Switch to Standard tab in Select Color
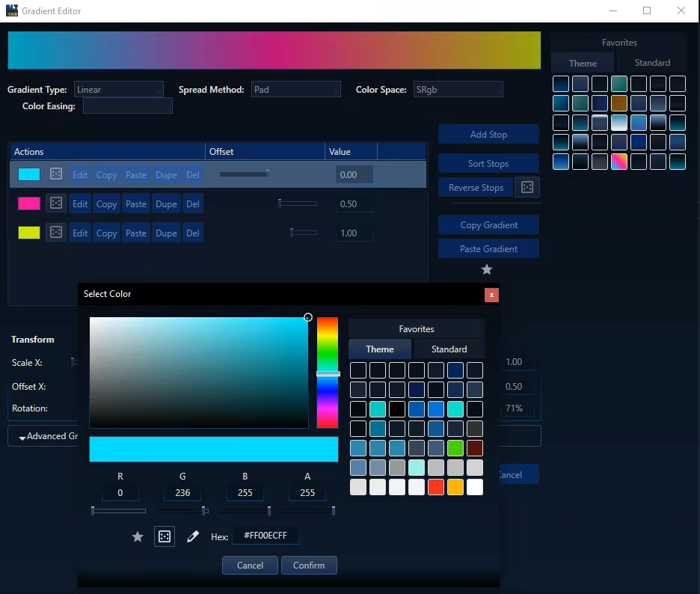 pos(449,349)
